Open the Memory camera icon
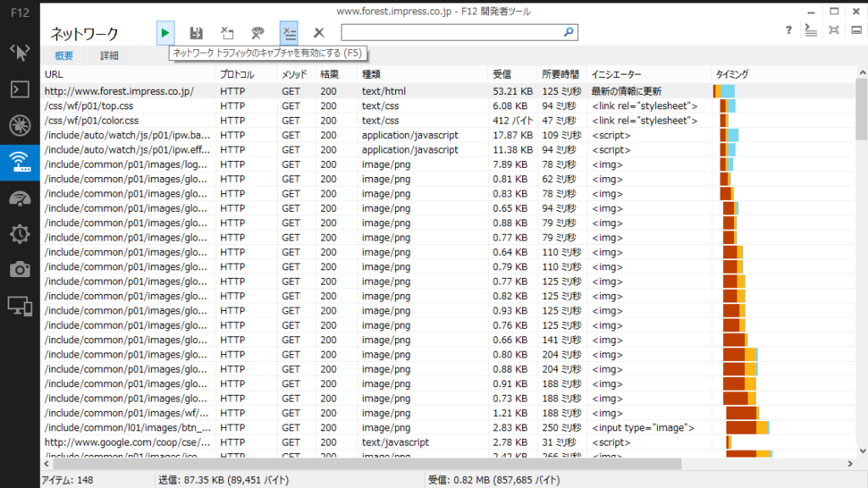The image size is (868, 488). pyautogui.click(x=20, y=269)
